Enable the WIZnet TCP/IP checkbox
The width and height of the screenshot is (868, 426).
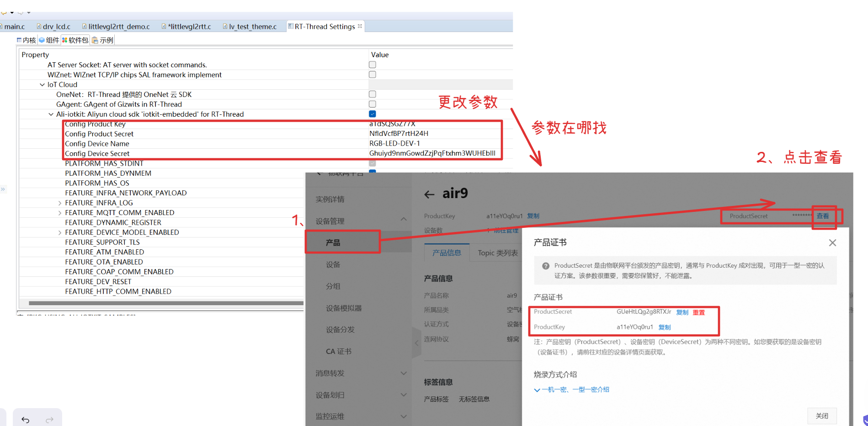click(x=373, y=75)
